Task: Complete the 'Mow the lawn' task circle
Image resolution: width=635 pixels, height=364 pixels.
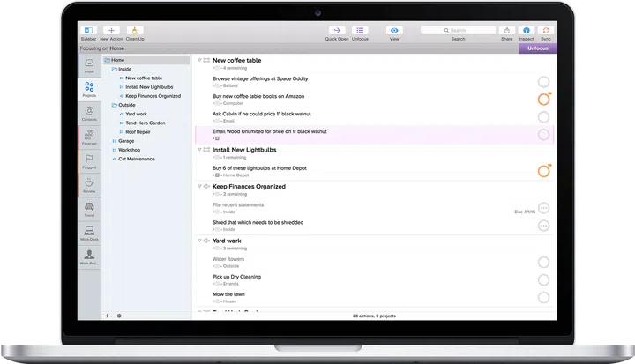Action: pos(543,297)
